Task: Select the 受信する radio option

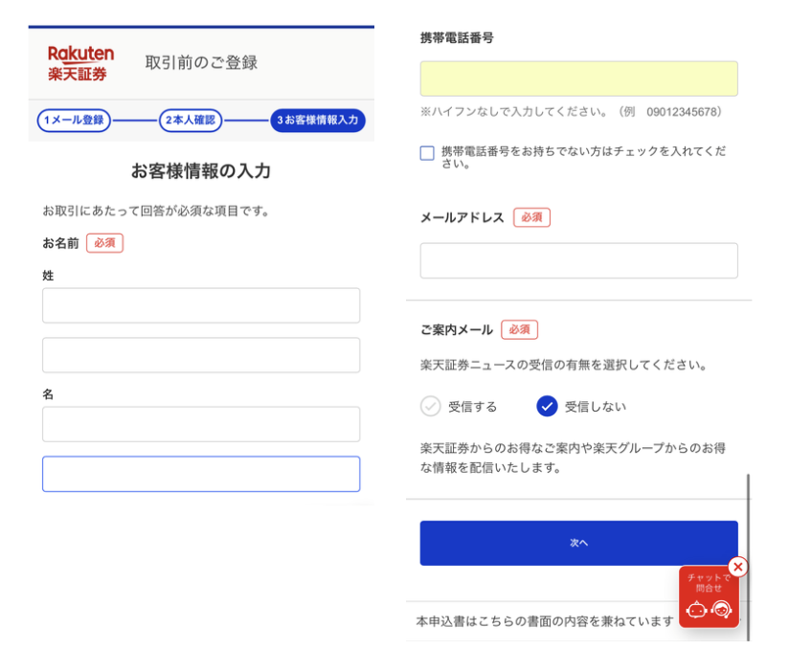Action: click(x=431, y=407)
